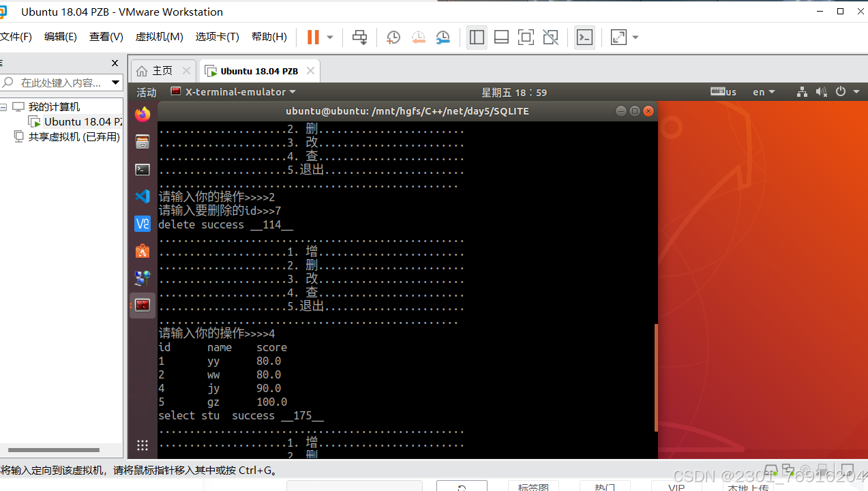This screenshot has width=868, height=491.
Task: Open the 编辑(E) menu
Action: point(61,37)
